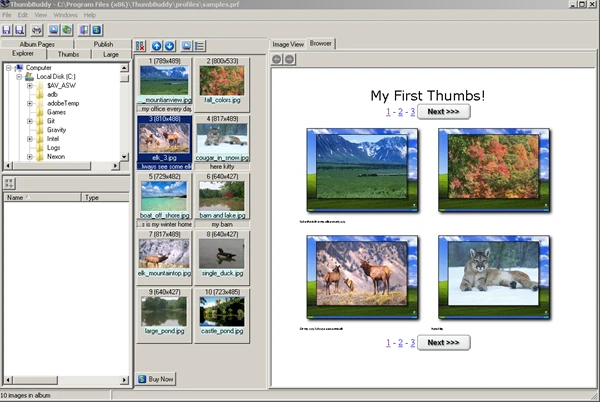Open the File menu
600x402 pixels.
[x=7, y=15]
